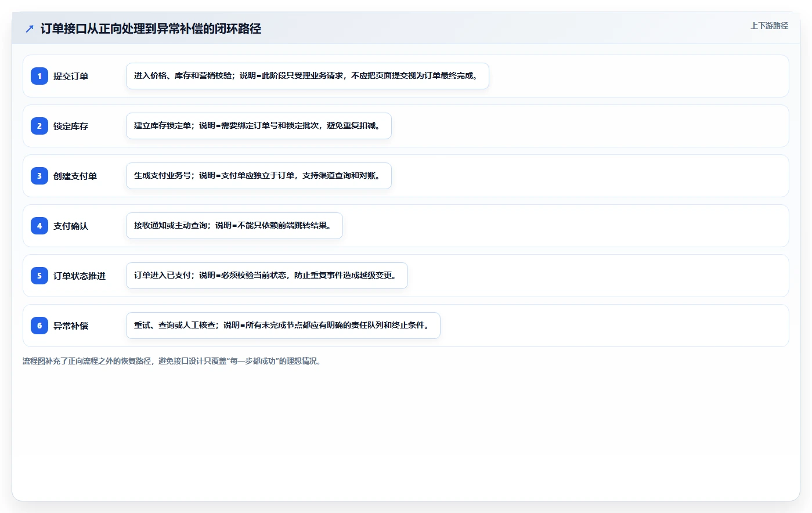Select the 锁定库存 step label
This screenshot has width=812, height=513.
[x=71, y=126]
